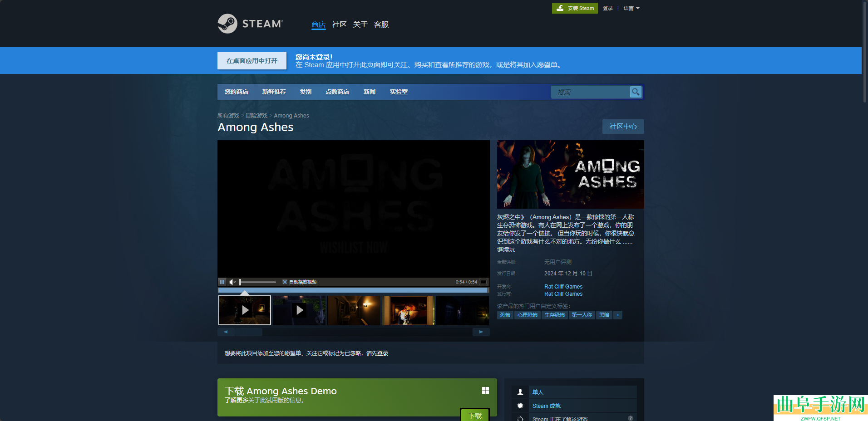This screenshot has width=868, height=421.
Task: Select the dark blue room screenshot thumbnail
Action: point(463,310)
